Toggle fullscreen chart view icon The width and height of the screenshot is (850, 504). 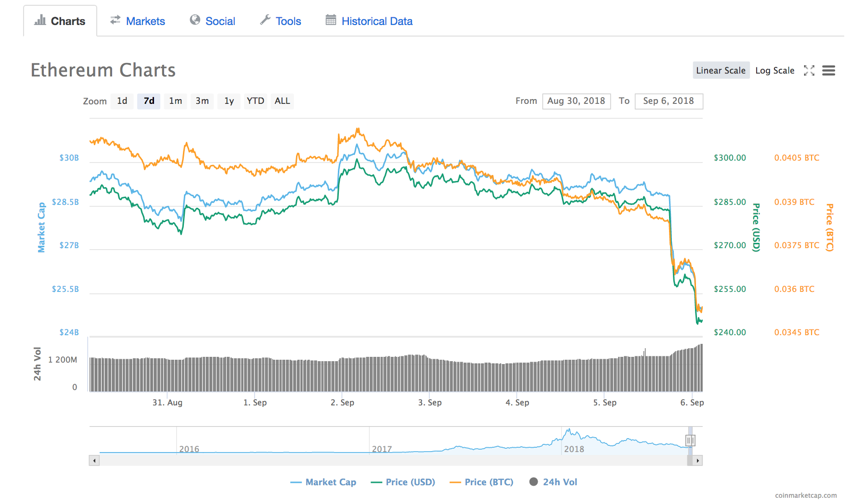coord(809,71)
